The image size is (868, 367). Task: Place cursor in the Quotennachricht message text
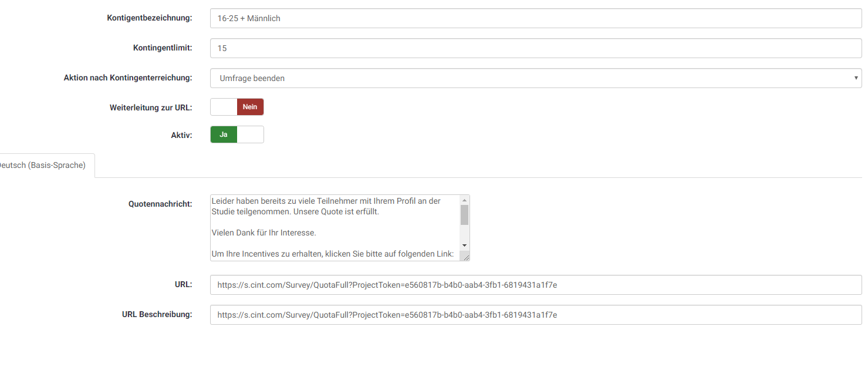[x=333, y=228]
